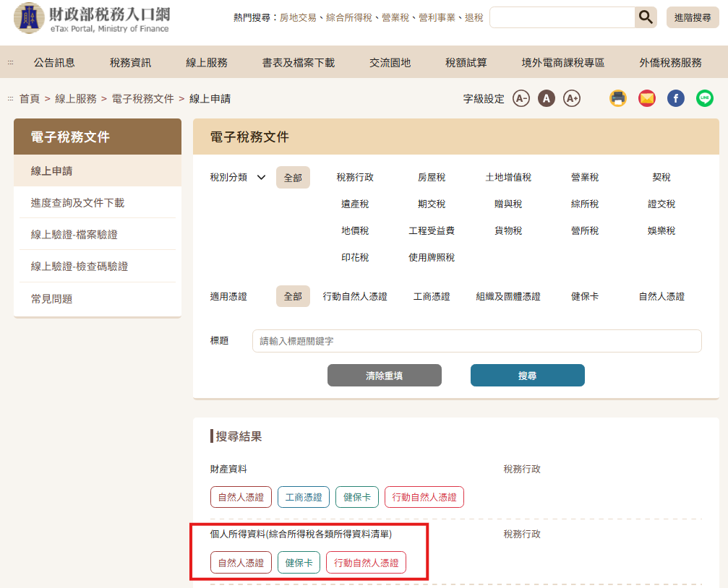The image size is (728, 588).
Task: Share page on Facebook icon
Action: click(x=676, y=98)
